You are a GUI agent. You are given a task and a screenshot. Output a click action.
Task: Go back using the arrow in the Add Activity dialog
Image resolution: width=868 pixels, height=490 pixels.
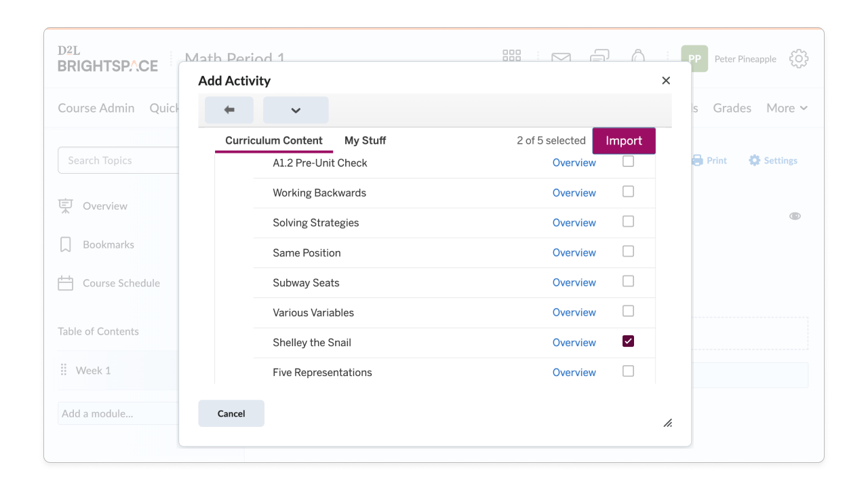tap(229, 109)
